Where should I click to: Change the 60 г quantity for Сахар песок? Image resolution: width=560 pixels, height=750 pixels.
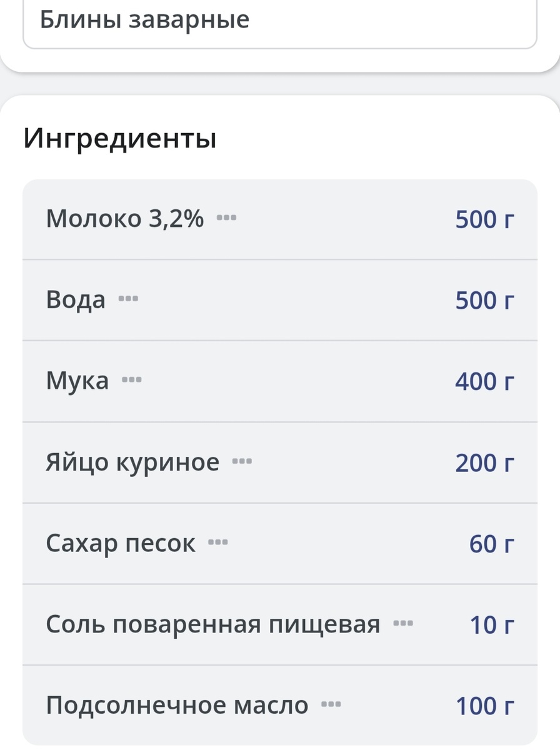pyautogui.click(x=492, y=544)
